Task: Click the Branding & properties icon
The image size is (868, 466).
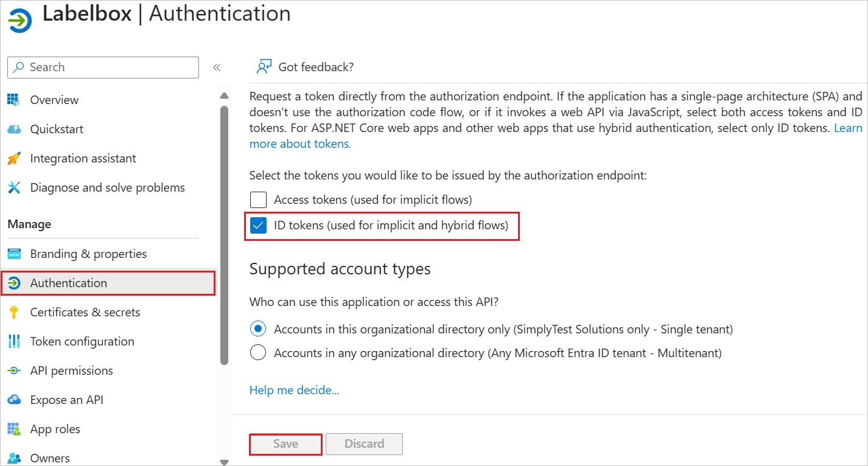Action: tap(14, 254)
